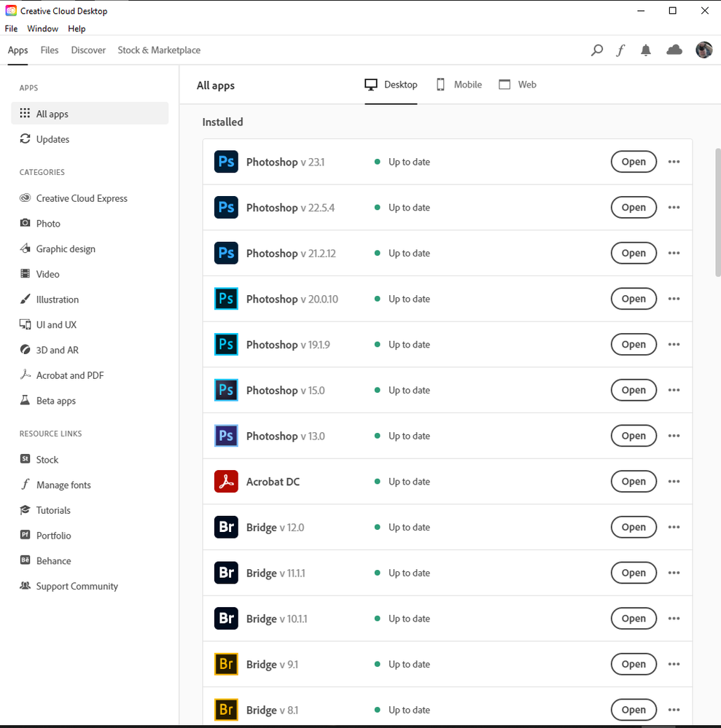Click the Bridge v 10.1.1 app icon
Screen dimensions: 721x728
tap(226, 619)
